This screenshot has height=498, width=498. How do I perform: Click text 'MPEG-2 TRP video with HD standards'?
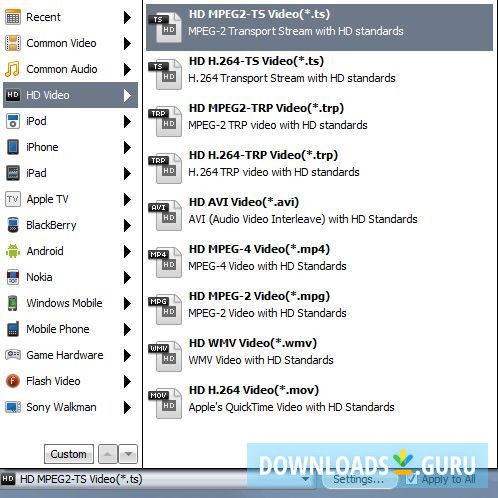click(x=278, y=125)
